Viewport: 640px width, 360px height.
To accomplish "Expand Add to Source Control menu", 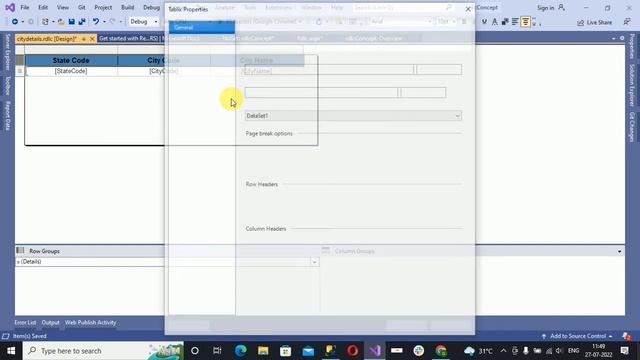I will (578, 336).
